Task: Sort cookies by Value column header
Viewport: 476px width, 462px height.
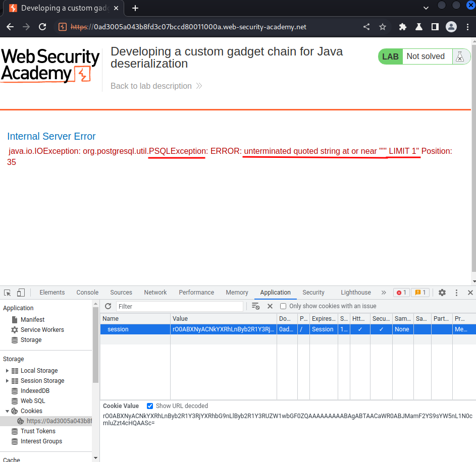Action: click(x=224, y=319)
